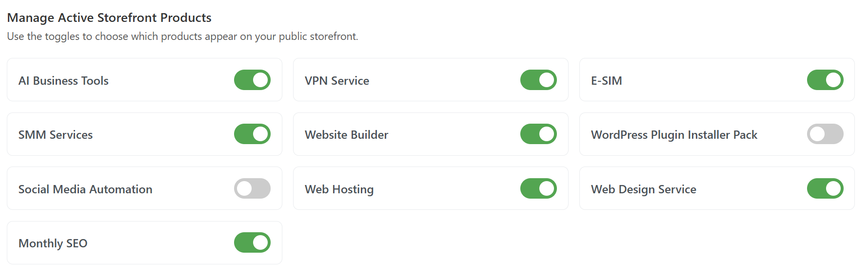
Task: Select the Web Hosting product name
Action: click(x=339, y=189)
